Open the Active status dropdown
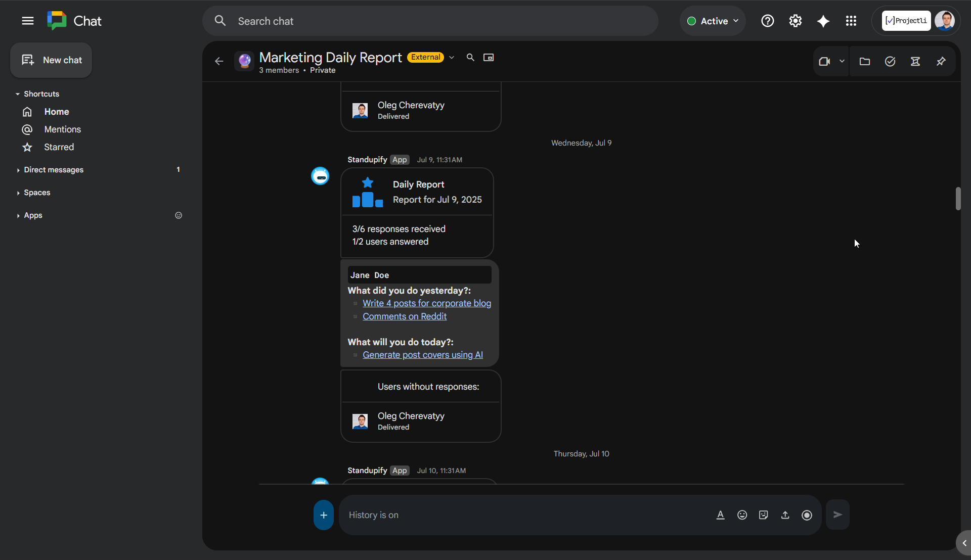This screenshot has height=560, width=971. [712, 21]
